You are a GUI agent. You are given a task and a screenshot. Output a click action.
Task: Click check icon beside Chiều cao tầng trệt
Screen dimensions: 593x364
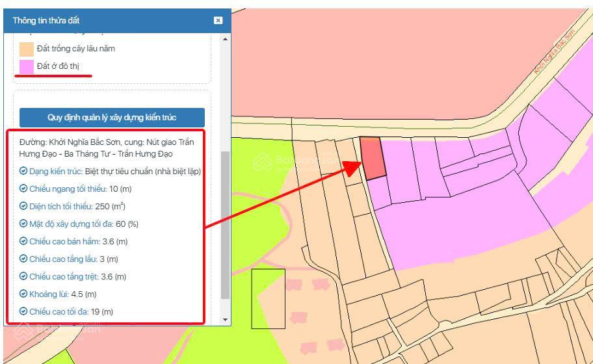click(x=23, y=276)
